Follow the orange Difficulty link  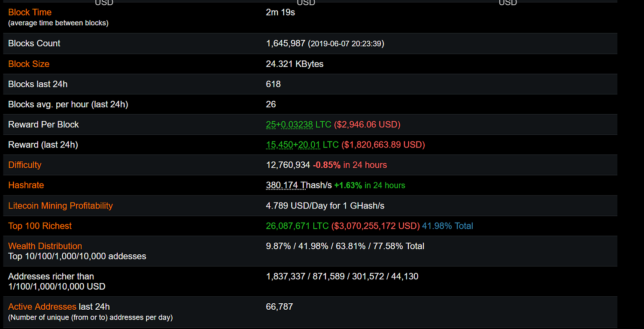coord(25,165)
